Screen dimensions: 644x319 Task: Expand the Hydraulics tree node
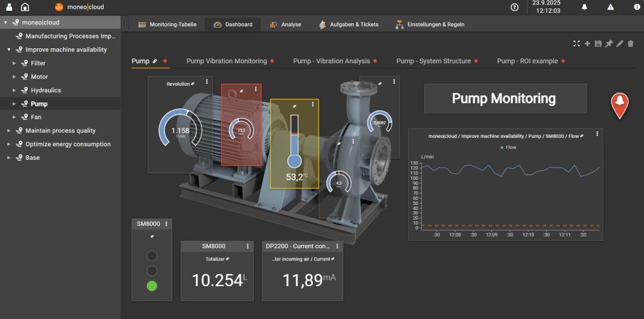pos(14,90)
